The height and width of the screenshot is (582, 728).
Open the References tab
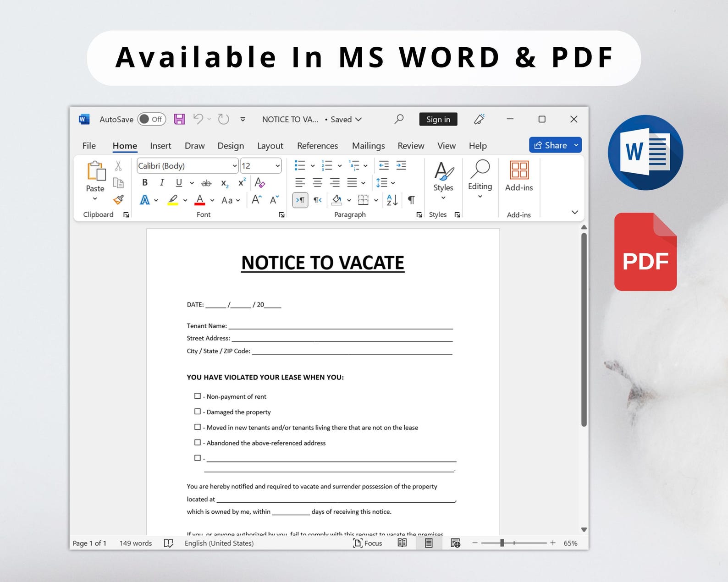pos(317,146)
